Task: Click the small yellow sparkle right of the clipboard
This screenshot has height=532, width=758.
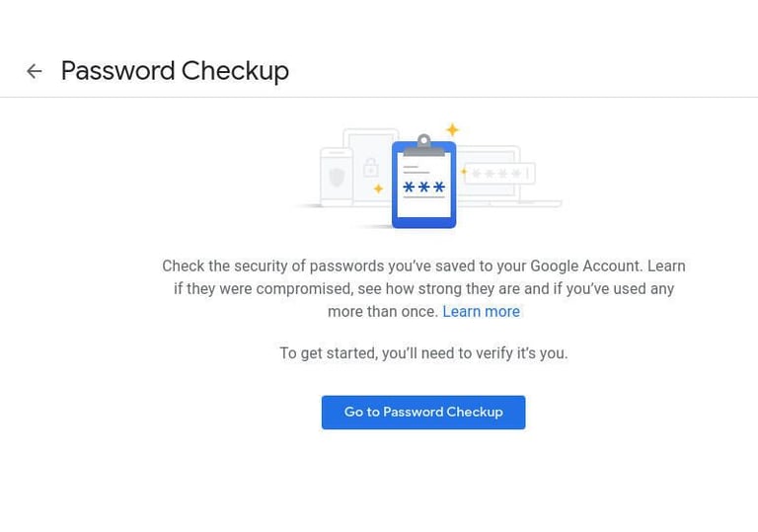Action: tap(464, 172)
